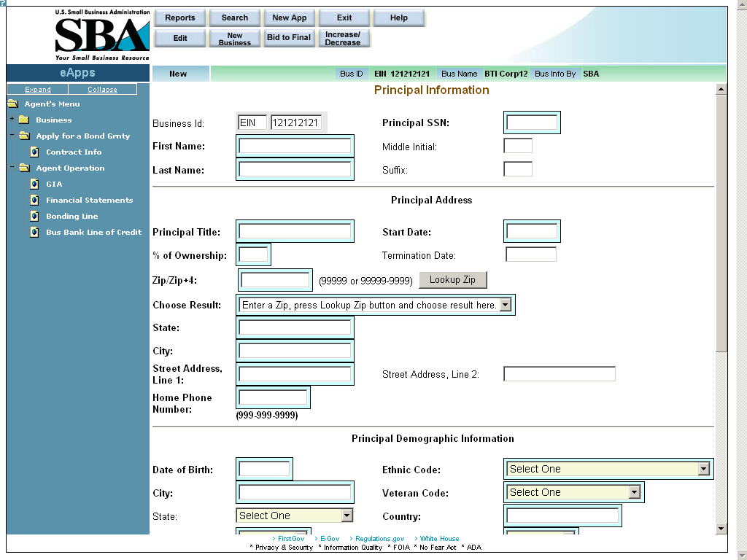Viewport: 747px width, 560px height.
Task: Click the SBA logo image
Action: (101, 35)
